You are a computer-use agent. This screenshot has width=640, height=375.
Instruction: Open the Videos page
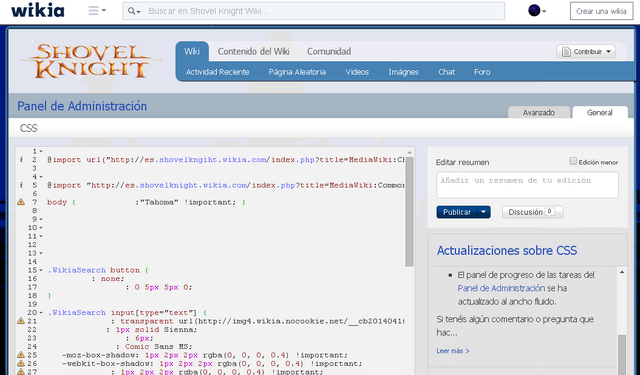tap(357, 72)
